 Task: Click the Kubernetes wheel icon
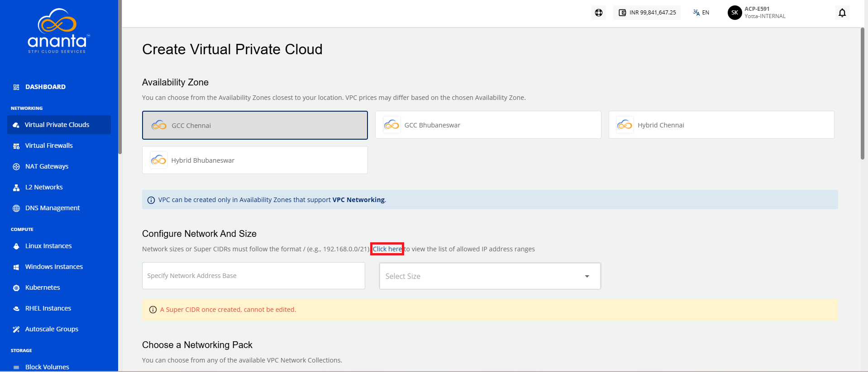pos(16,288)
